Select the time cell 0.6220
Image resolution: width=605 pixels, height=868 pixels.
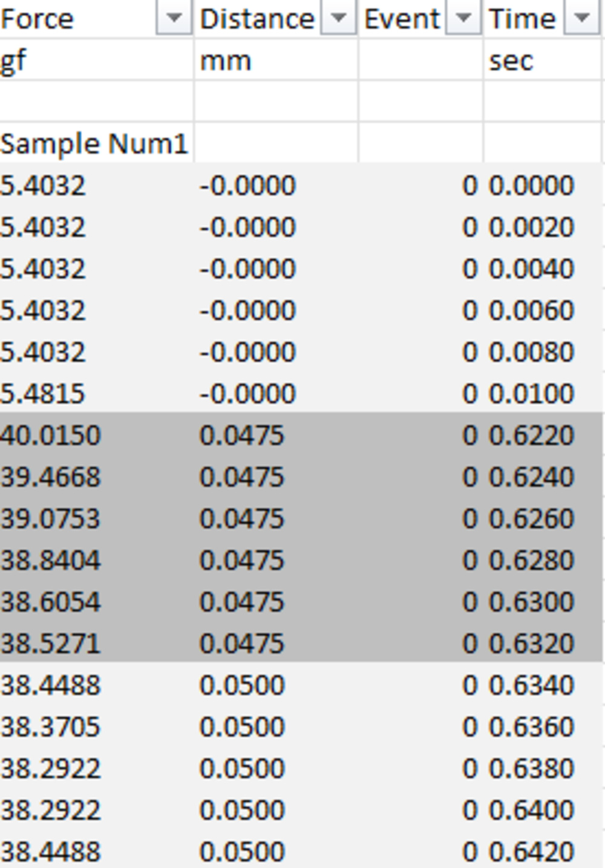coord(531,436)
